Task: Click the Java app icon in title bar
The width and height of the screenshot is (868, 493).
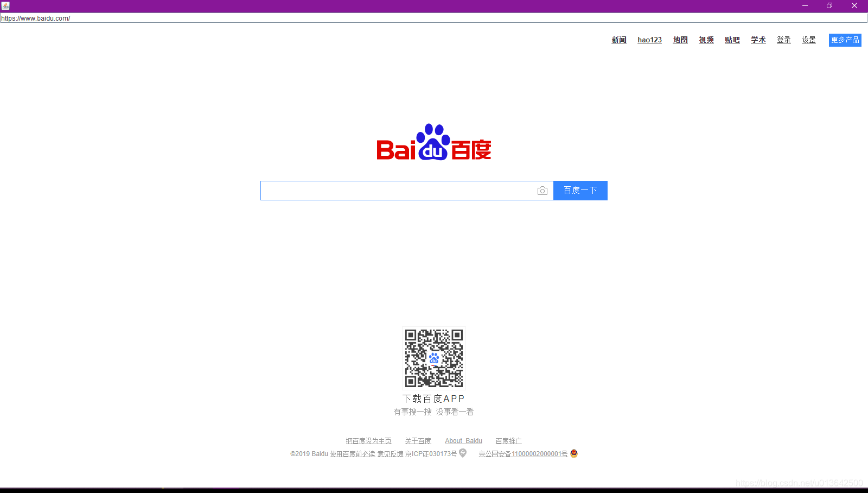Action: click(x=5, y=5)
